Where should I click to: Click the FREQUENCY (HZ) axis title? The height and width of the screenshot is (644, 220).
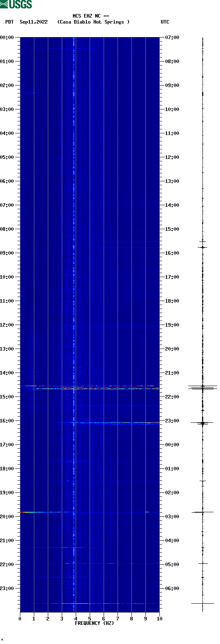click(94, 623)
